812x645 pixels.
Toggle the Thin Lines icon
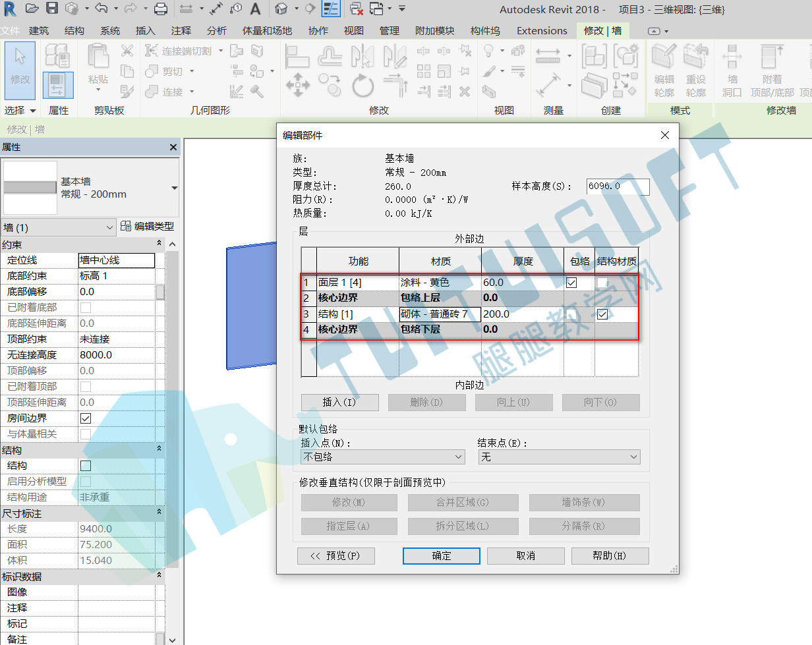(x=330, y=9)
